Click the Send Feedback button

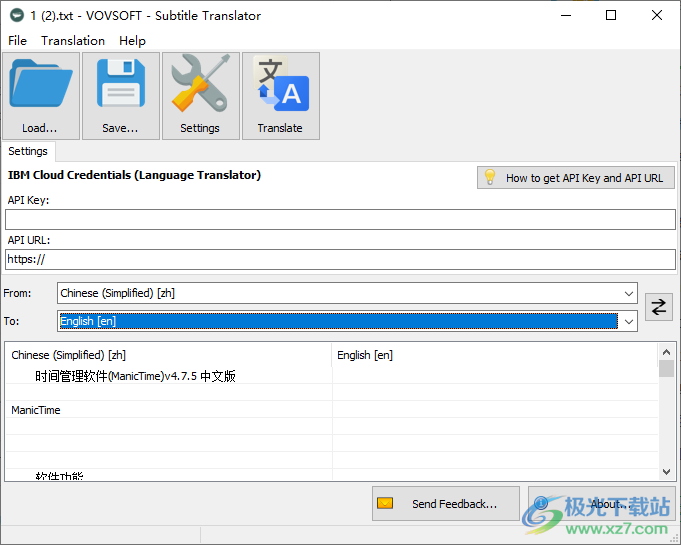click(x=446, y=504)
